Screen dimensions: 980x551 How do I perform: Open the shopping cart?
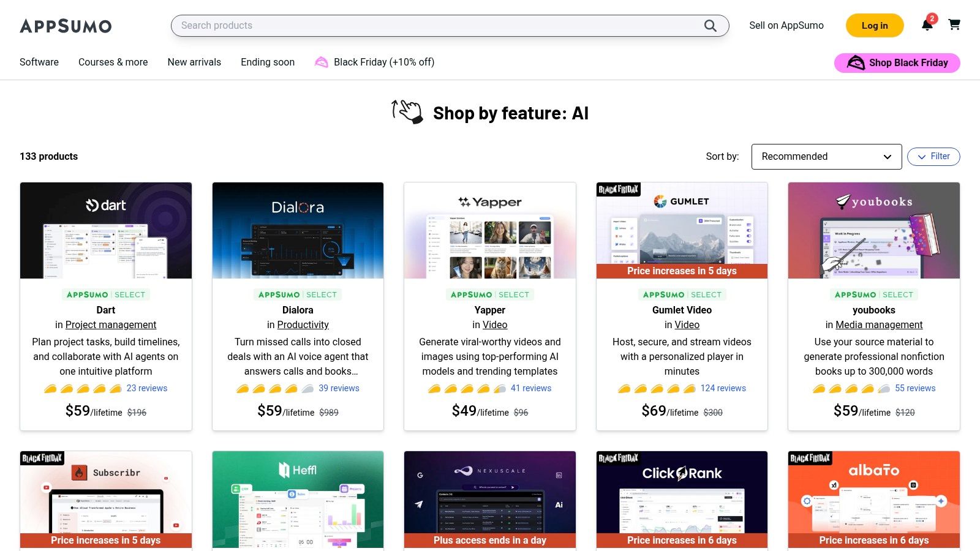pos(954,25)
